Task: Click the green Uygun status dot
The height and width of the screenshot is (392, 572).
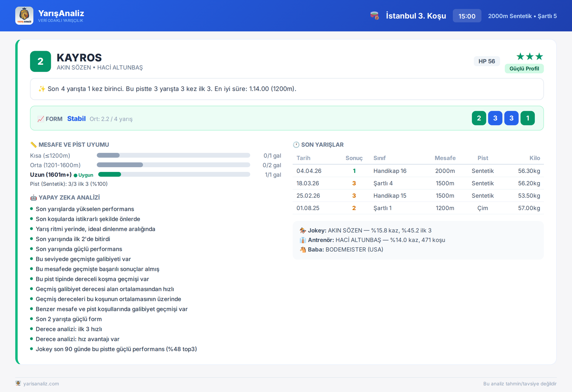Action: click(x=75, y=175)
